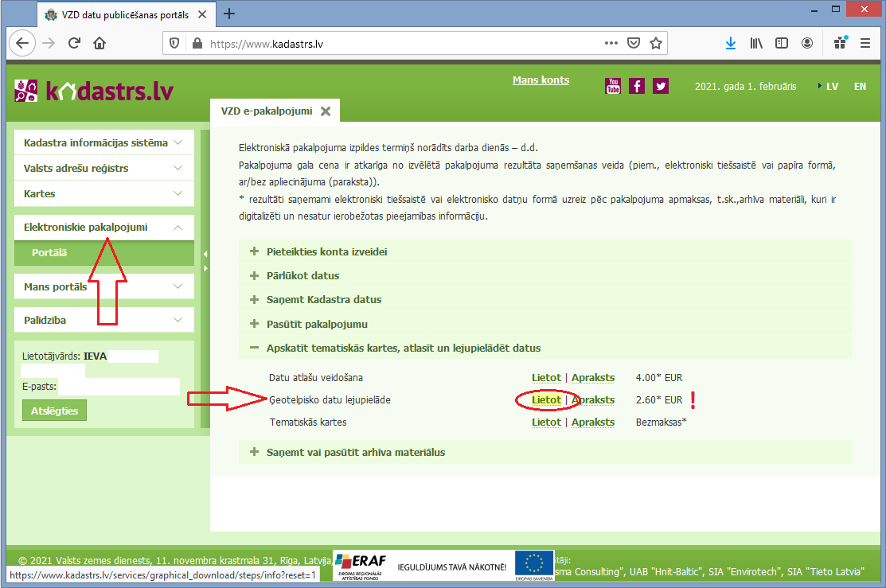Expand Kadastra informācijas sistēma menu
Screen dimensions: 886x588
pos(103,143)
